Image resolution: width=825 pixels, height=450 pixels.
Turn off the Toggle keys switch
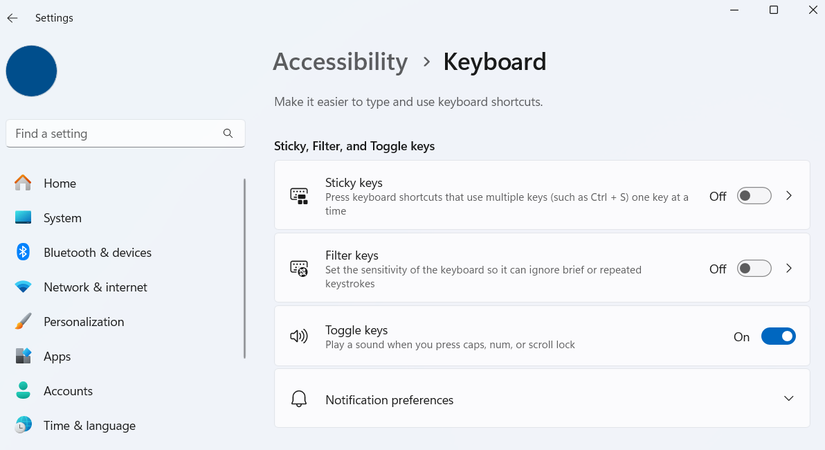tap(778, 337)
